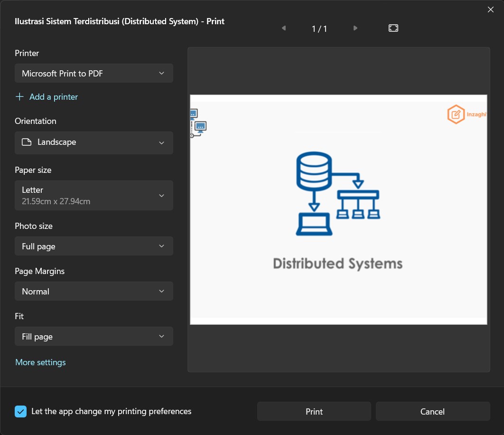504x435 pixels.
Task: Click the Add a printer link
Action: tap(54, 97)
